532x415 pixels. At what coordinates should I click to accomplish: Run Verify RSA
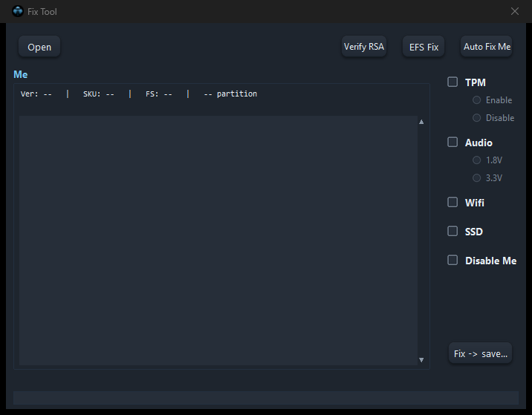tap(364, 47)
